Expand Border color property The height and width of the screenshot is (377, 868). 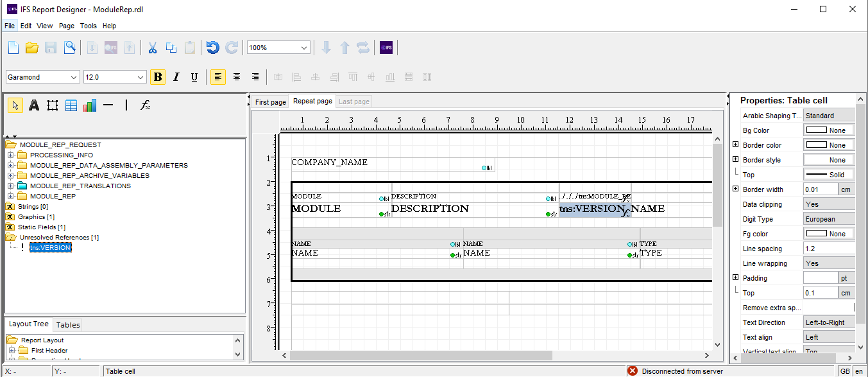736,145
